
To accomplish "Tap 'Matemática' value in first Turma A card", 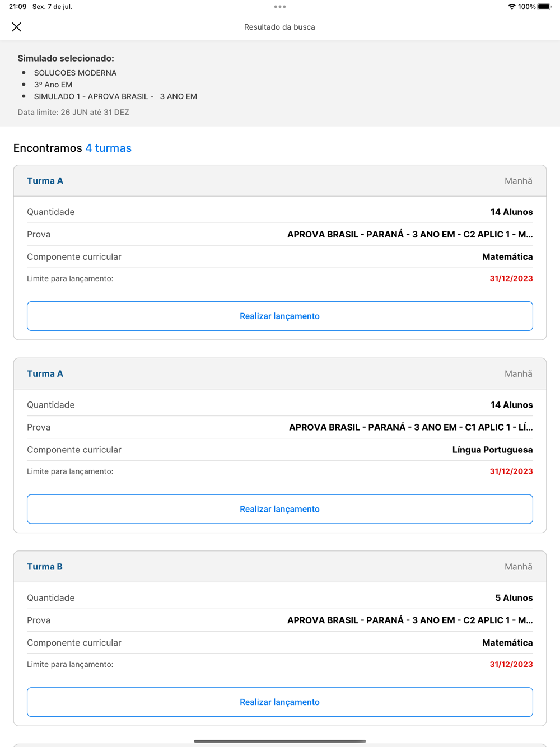I will tap(507, 256).
